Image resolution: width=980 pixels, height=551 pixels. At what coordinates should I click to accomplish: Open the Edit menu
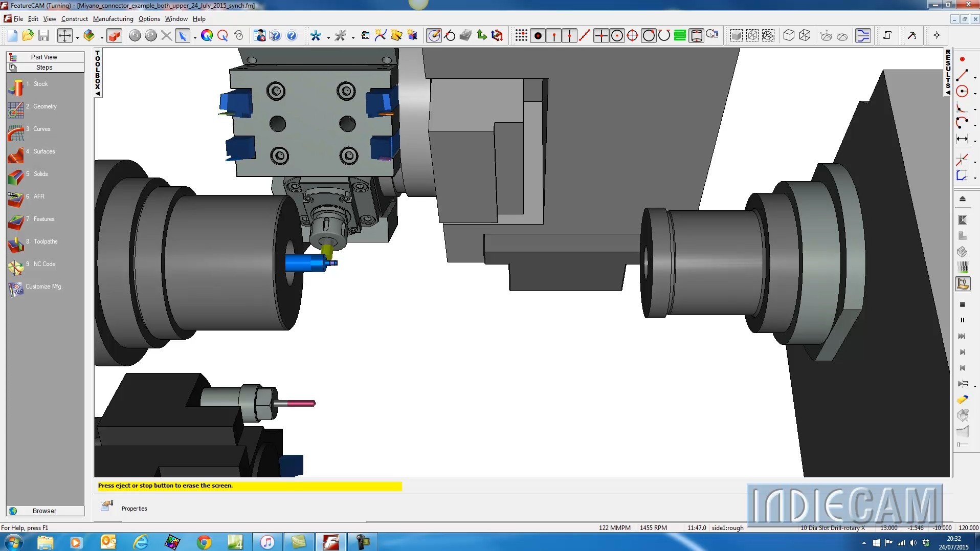pos(33,19)
